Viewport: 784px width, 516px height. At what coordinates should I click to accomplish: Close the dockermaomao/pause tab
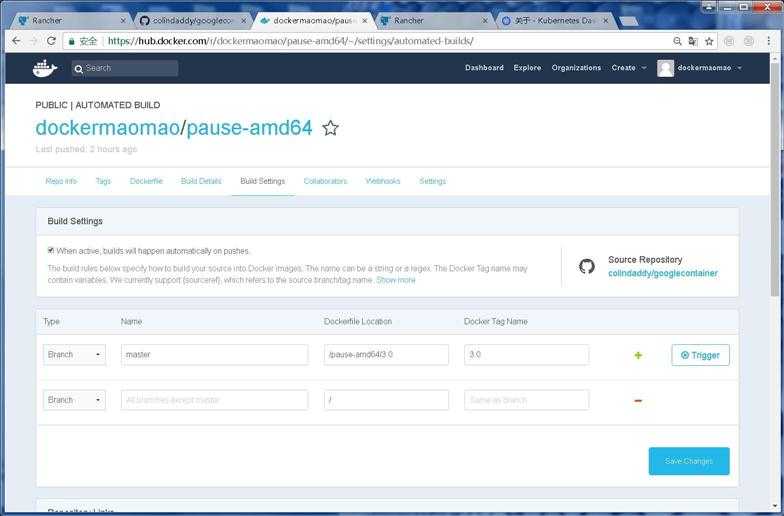[364, 20]
